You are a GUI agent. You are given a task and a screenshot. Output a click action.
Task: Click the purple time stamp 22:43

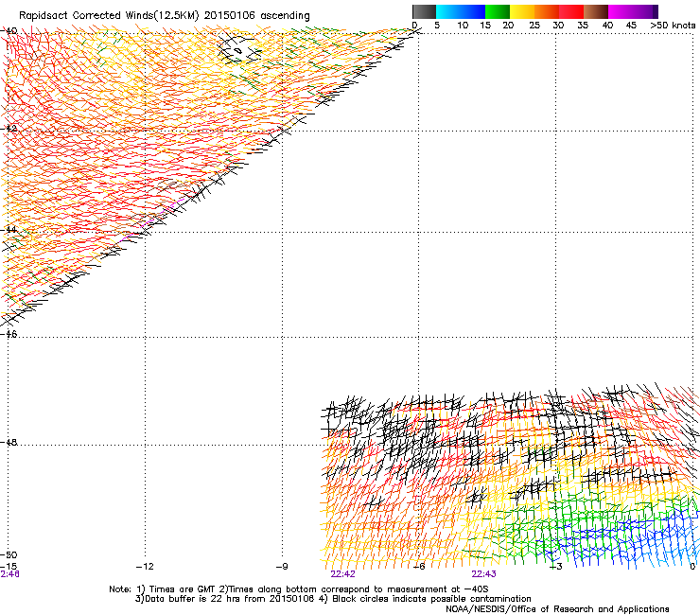(484, 574)
